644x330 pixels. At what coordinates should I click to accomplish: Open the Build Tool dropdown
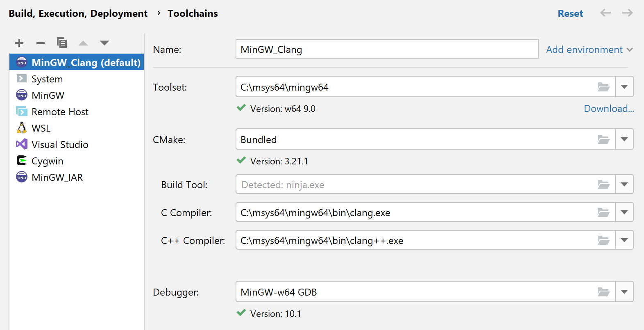pyautogui.click(x=624, y=184)
